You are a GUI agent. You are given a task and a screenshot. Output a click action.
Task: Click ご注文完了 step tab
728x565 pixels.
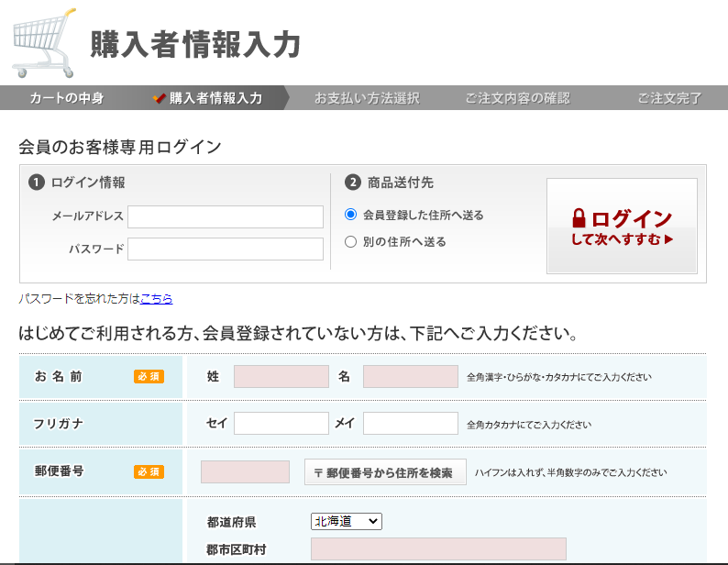669,98
